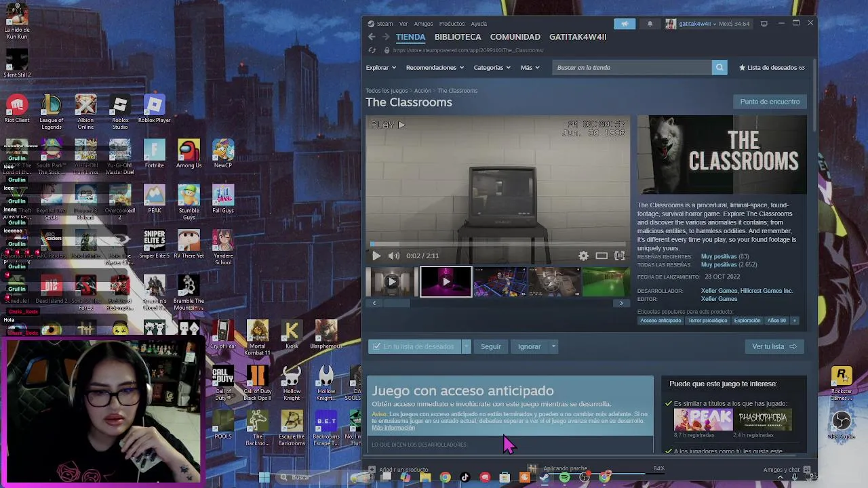
Task: Click the 'Buscar en la tienda' search field
Action: coord(632,67)
